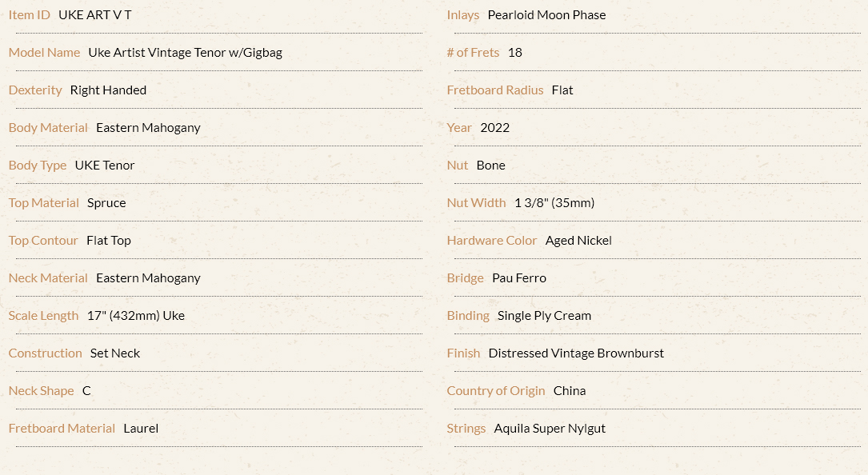The image size is (868, 475).
Task: Click the Item ID label
Action: [x=30, y=15]
